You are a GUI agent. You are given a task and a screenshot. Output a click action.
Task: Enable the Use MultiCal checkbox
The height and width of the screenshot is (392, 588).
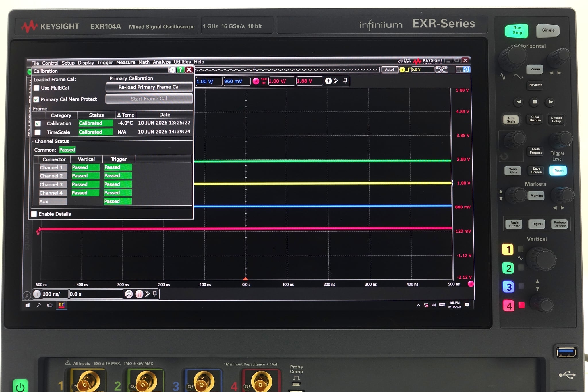pos(36,88)
